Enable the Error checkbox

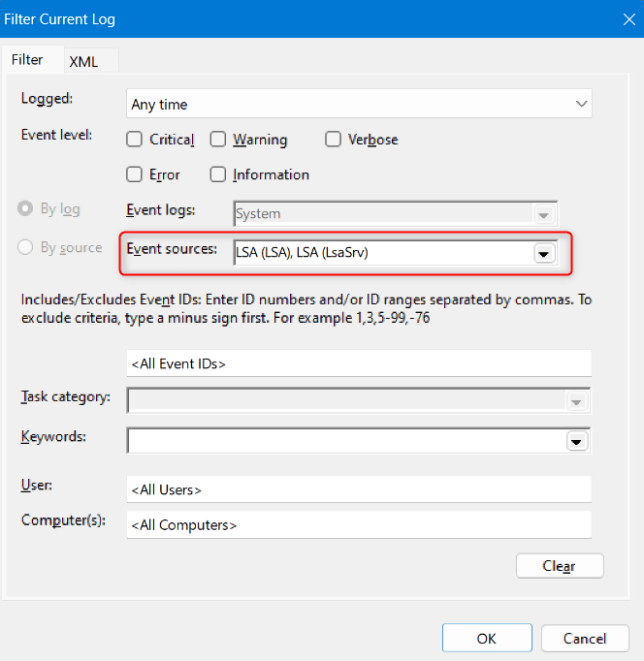[x=134, y=174]
